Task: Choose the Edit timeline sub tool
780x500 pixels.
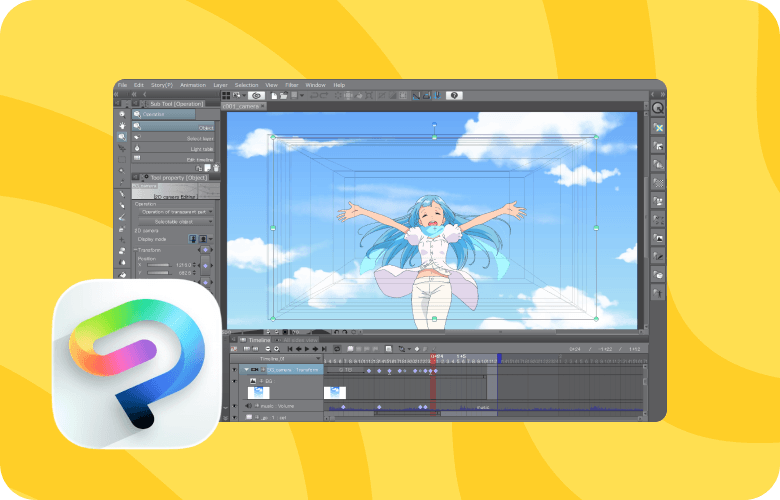Action: [x=173, y=158]
